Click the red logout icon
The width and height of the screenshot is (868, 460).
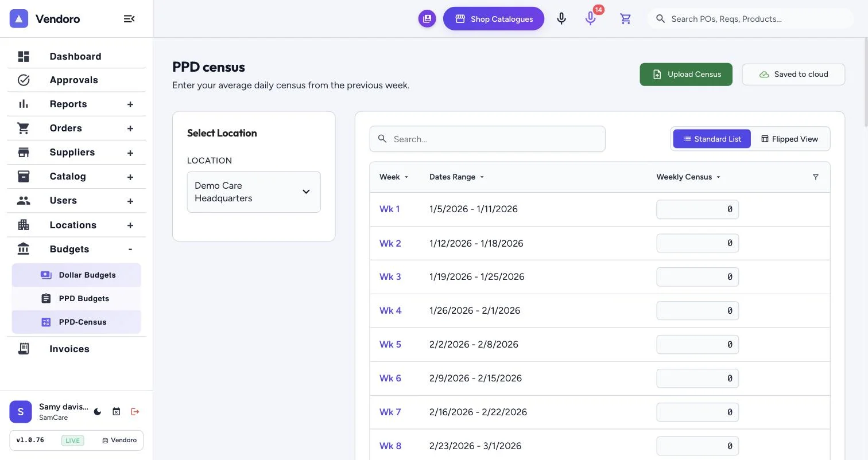(135, 412)
